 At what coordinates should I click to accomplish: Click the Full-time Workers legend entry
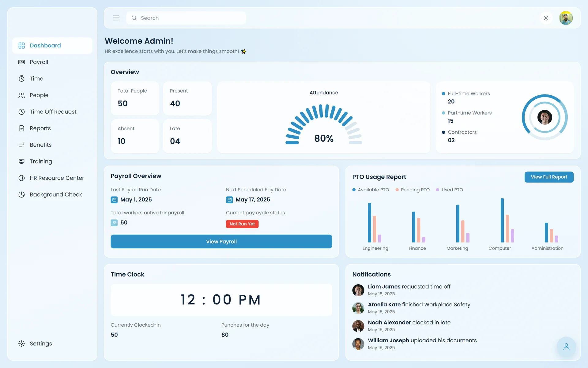click(x=466, y=98)
